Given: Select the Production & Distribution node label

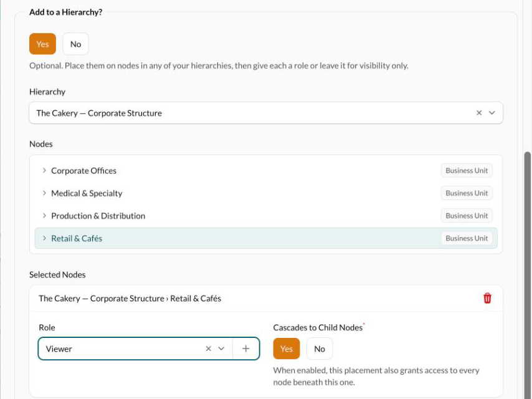Looking at the screenshot, I should (x=98, y=216).
